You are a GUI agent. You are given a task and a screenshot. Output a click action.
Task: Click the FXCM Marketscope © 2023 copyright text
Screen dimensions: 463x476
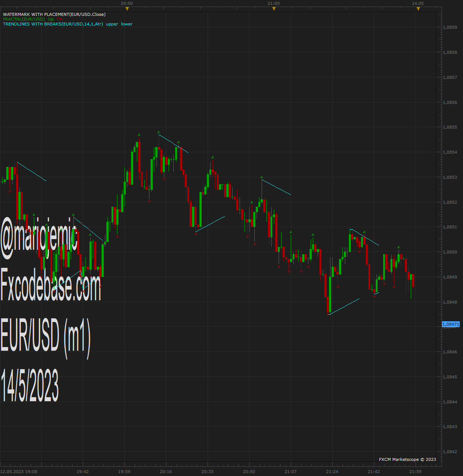[407, 459]
